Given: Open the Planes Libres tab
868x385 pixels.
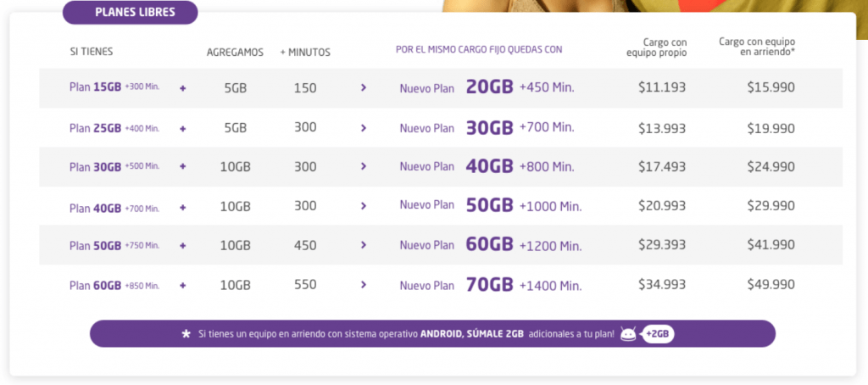Looking at the screenshot, I should 130,13.
